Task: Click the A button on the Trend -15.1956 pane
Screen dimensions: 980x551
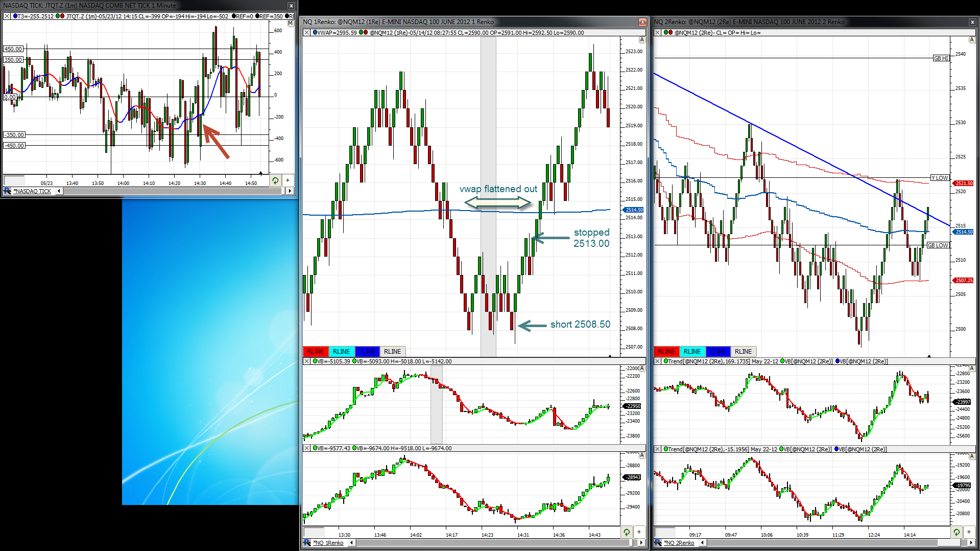Action: (972, 456)
